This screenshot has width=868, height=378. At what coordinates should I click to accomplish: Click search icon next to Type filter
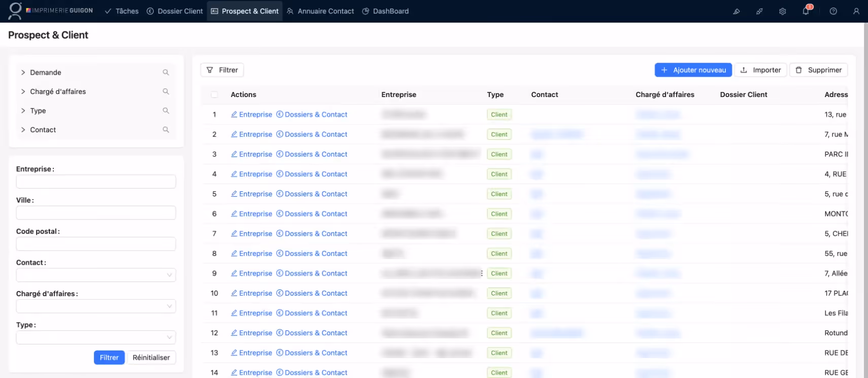165,111
